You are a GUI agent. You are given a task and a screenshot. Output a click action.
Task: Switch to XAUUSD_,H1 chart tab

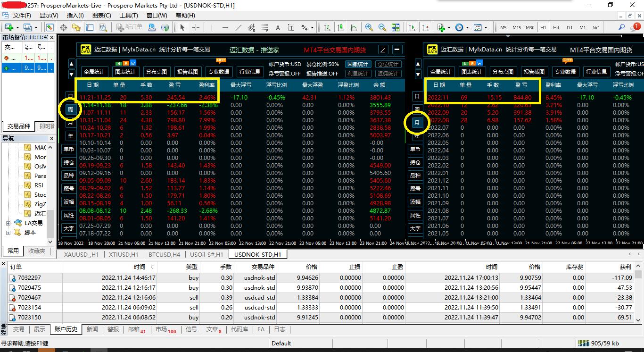[81, 254]
